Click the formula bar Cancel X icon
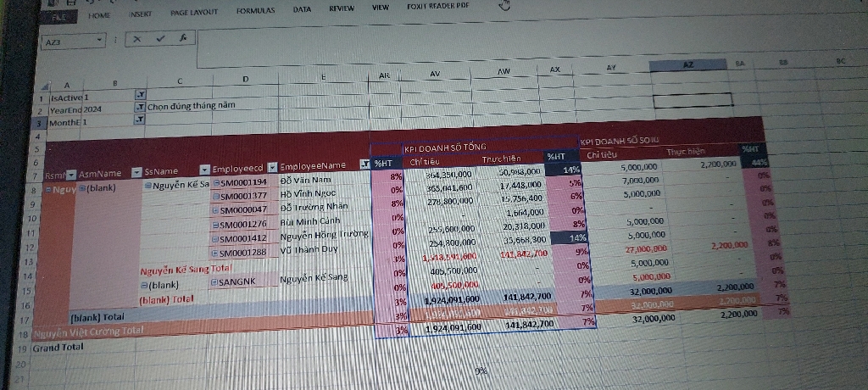The height and width of the screenshot is (390, 868). tap(137, 39)
